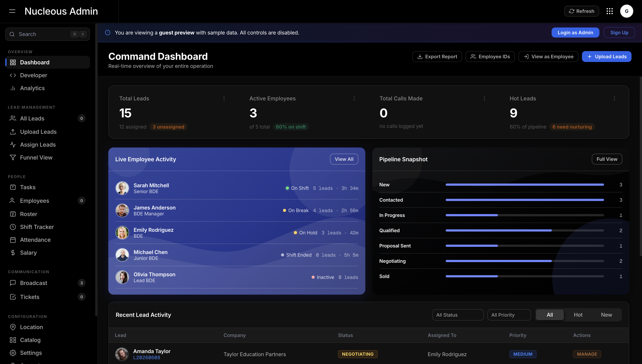The width and height of the screenshot is (642, 364).
Task: Click the Tasks calendar-check icon
Action: pyautogui.click(x=13, y=187)
